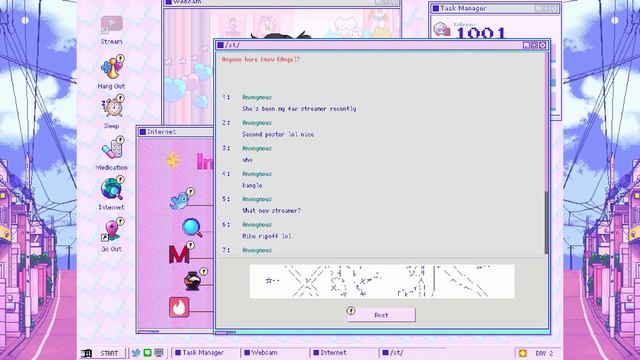640x360 pixels.
Task: Click the yellow star in Internet window
Action: [x=173, y=160]
